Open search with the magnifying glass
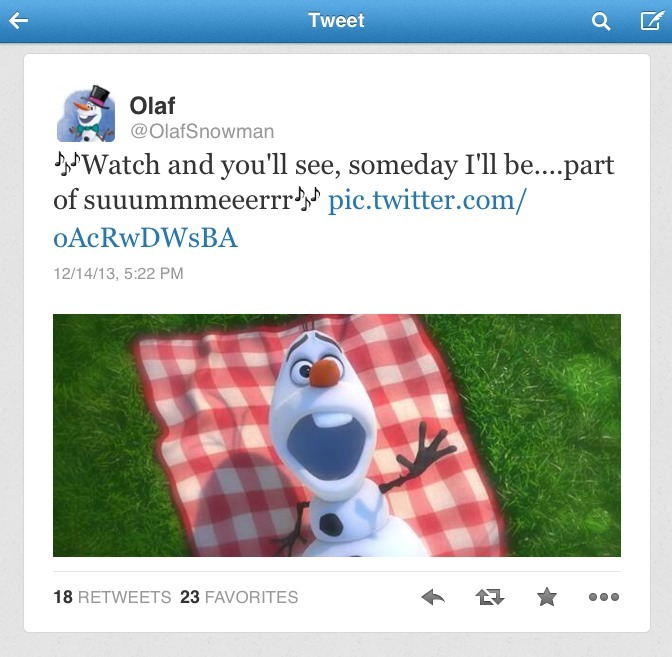 [600, 21]
